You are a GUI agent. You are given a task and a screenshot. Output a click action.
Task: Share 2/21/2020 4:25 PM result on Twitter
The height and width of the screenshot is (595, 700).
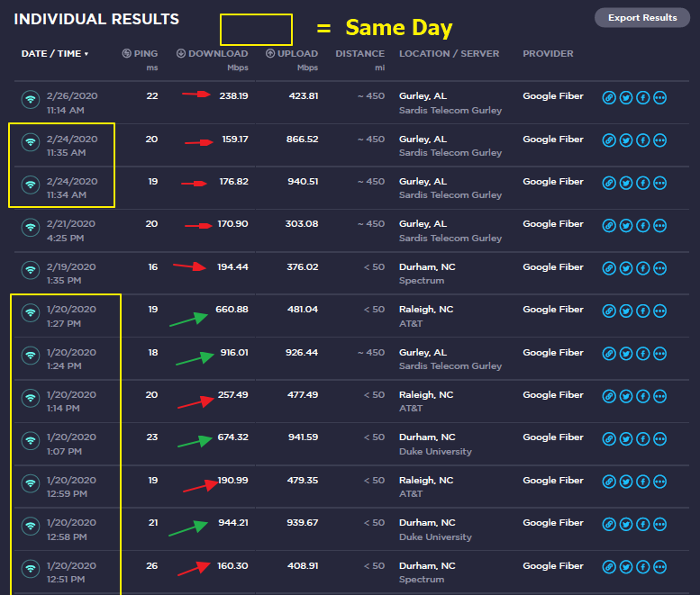[626, 226]
